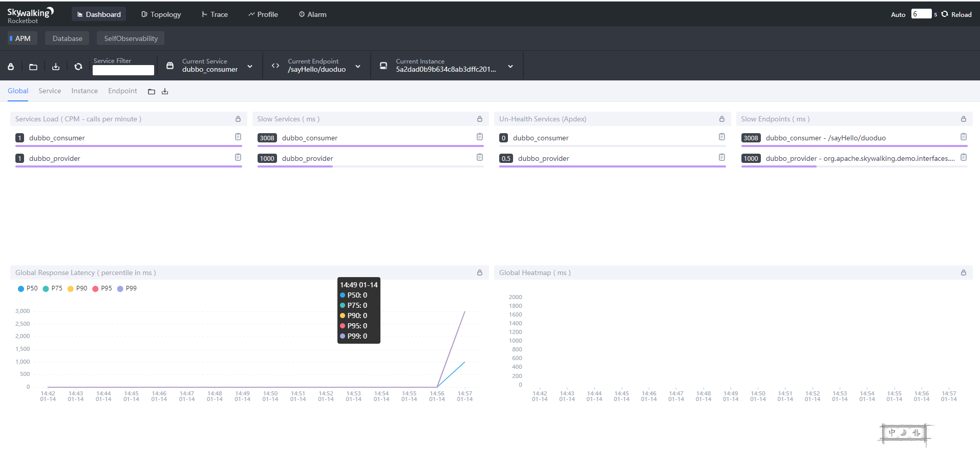This screenshot has width=980, height=461.
Task: Click the download icon beside the Endpoint tab
Action: [165, 91]
